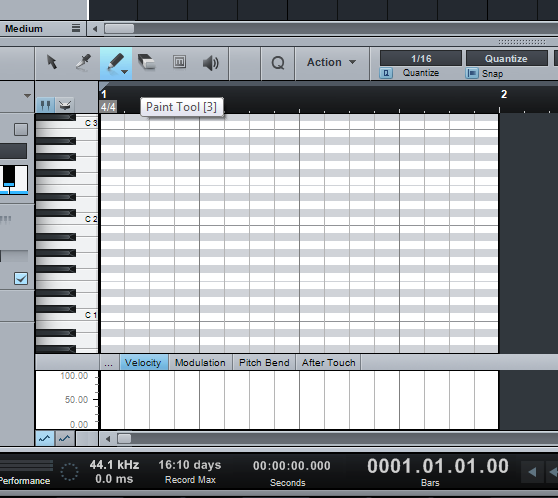Screen dimensions: 558x498
Task: Click the Q auto-quantize icon
Action: coord(278,63)
